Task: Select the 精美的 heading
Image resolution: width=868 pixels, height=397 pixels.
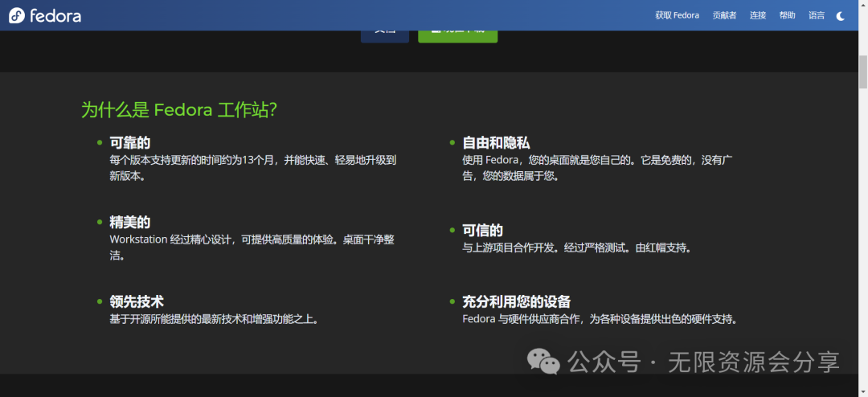Action: (130, 223)
